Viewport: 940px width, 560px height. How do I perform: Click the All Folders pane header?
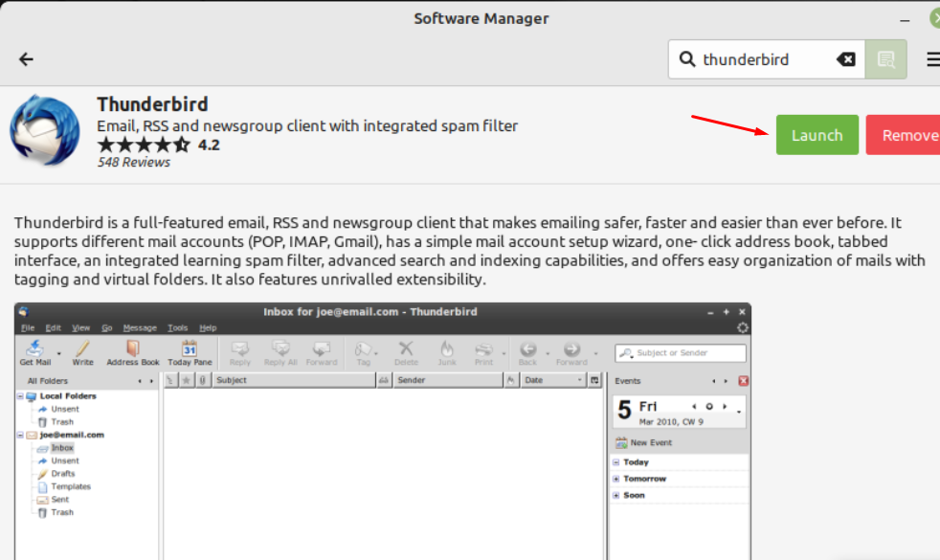point(48,381)
